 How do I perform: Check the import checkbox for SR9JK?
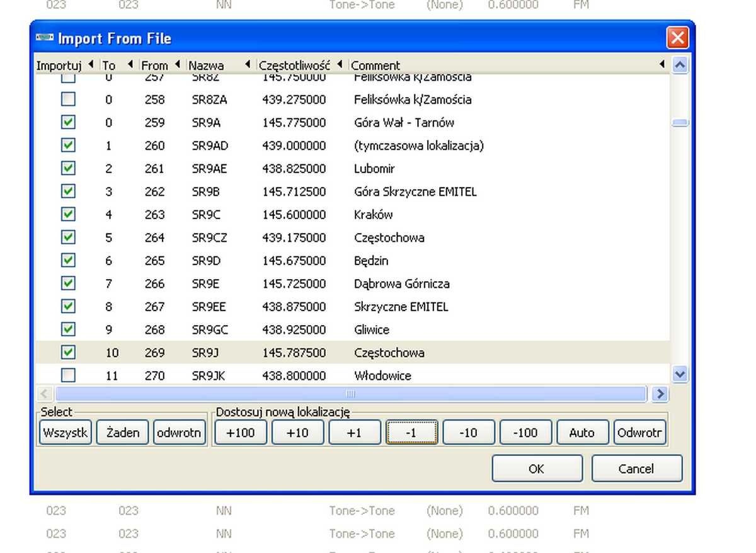68,375
